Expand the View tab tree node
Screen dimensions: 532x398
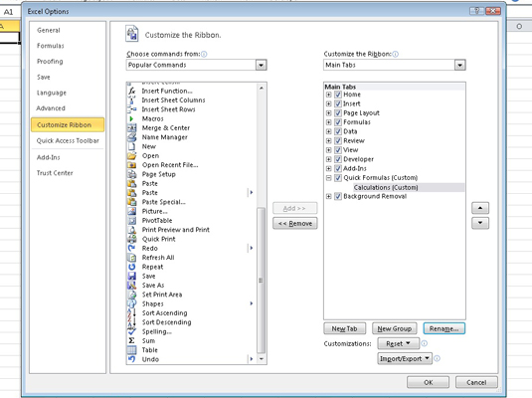pos(328,150)
